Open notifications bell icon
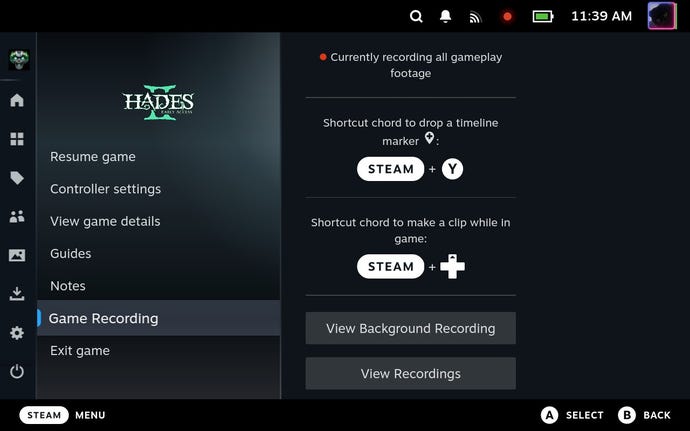Screen dimensions: 690x431 coord(445,17)
